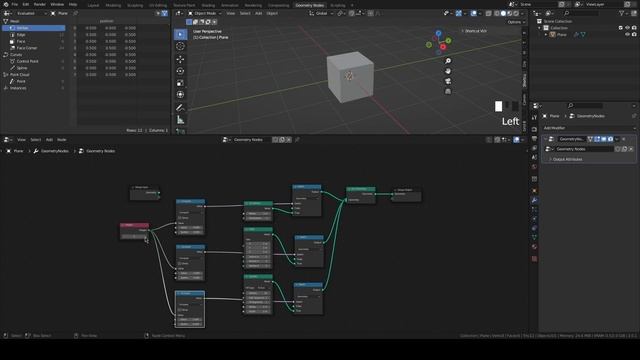Open the Window menu
The width and height of the screenshot is (640, 360).
pos(57,4)
